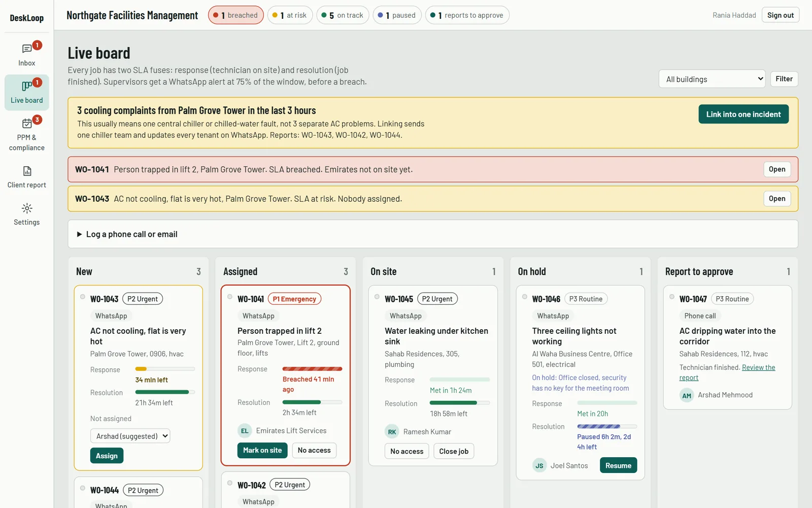Click the JS avatar for Joel Santos
Screen dimensions: 812x508
pos(539,465)
